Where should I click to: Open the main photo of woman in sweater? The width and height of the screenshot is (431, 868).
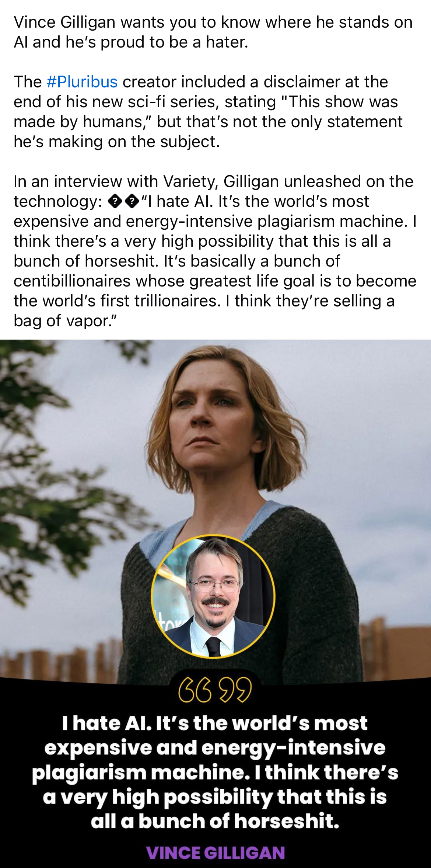pyautogui.click(x=215, y=509)
